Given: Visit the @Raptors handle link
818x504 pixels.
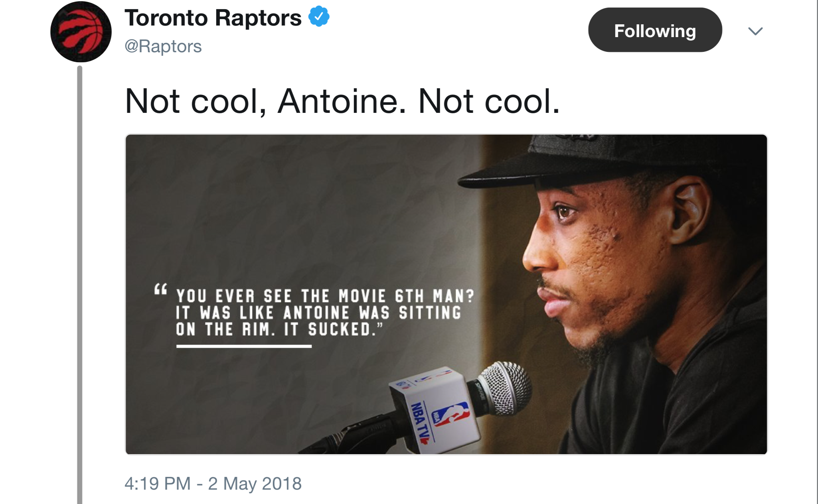Looking at the screenshot, I should click(x=163, y=46).
